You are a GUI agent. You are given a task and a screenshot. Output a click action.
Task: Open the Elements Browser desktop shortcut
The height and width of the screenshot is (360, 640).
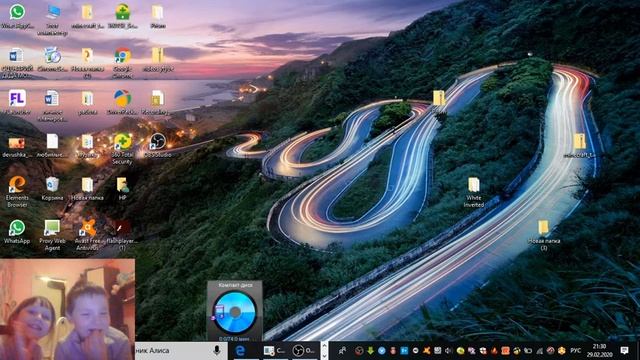coord(17,191)
